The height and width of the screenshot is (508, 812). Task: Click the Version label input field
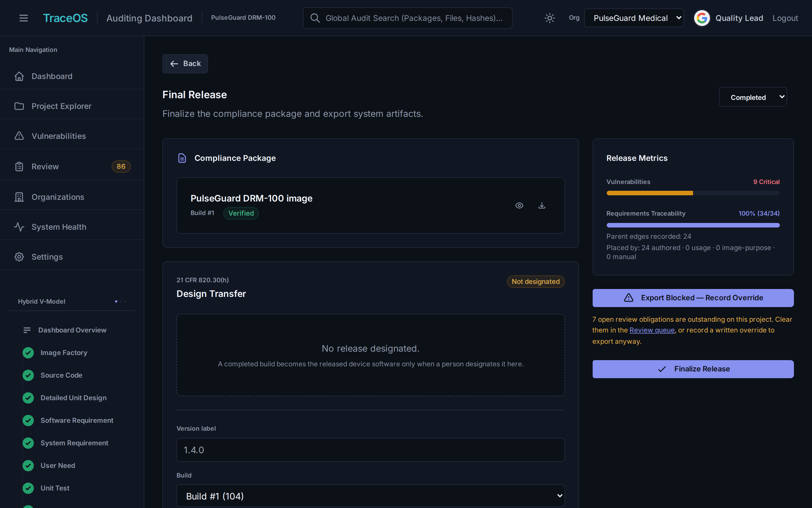(370, 450)
